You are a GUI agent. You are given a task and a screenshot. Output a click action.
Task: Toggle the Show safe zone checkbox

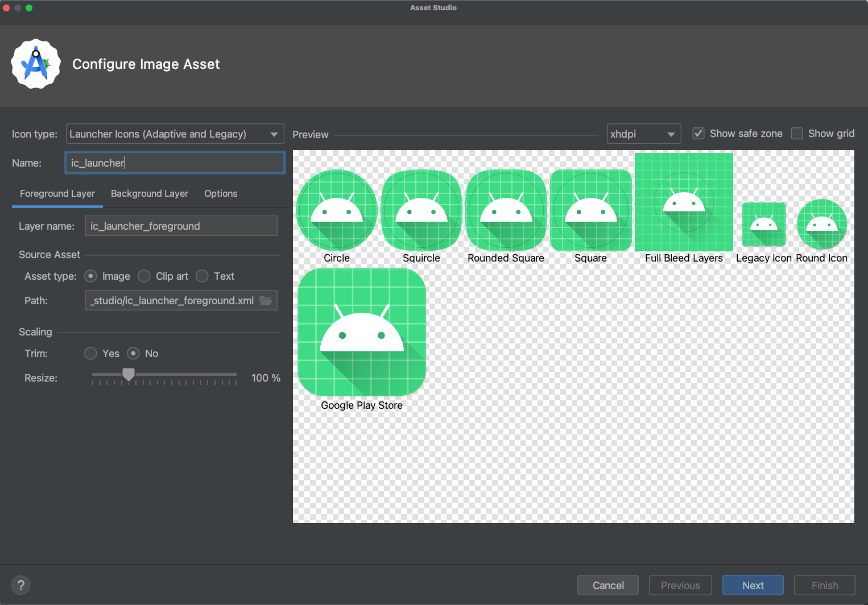[698, 134]
